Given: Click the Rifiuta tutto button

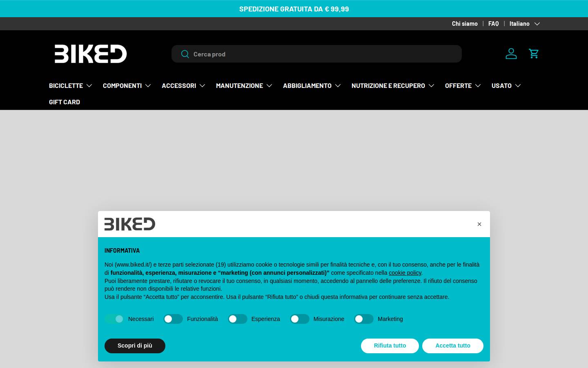Looking at the screenshot, I should coord(390,346).
